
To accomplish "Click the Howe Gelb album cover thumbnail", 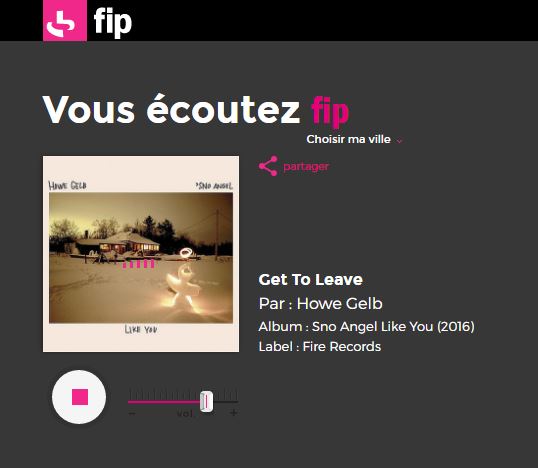I will tap(141, 254).
